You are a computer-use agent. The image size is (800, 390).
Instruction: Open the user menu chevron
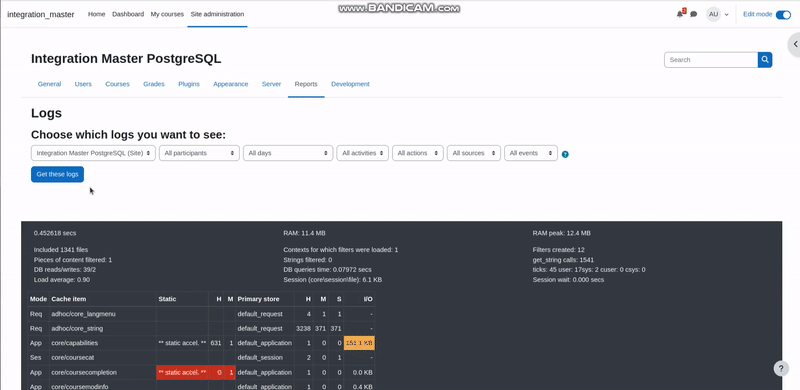pyautogui.click(x=727, y=15)
